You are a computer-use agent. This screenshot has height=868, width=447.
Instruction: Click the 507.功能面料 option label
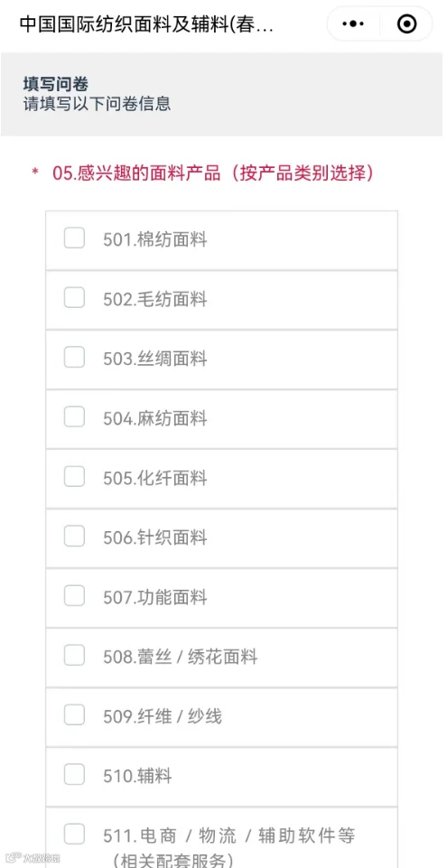click(x=155, y=597)
